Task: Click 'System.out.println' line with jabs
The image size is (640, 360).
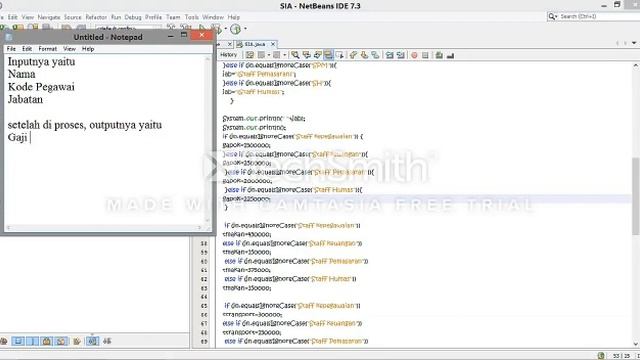Action: coord(264,118)
